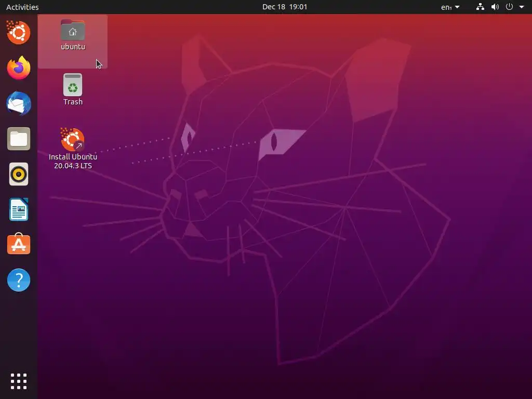Select the ubuntu home folder desktop icon
532x399 pixels.
(73, 35)
